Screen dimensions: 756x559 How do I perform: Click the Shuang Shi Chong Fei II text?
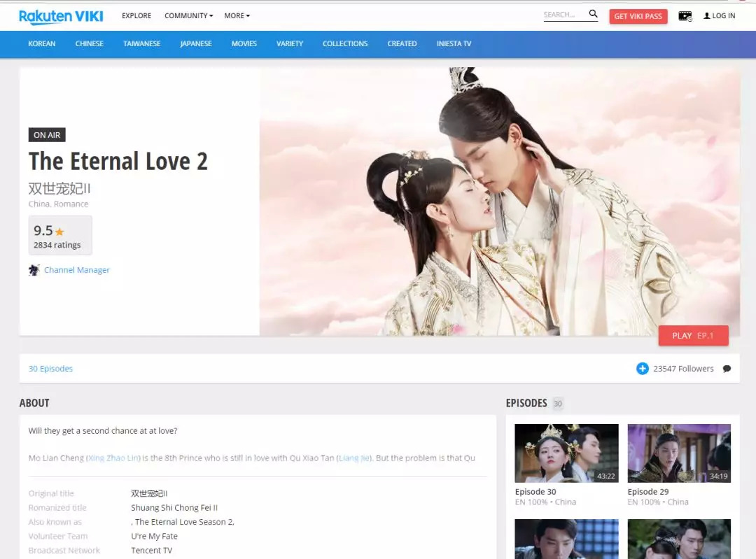click(x=174, y=507)
